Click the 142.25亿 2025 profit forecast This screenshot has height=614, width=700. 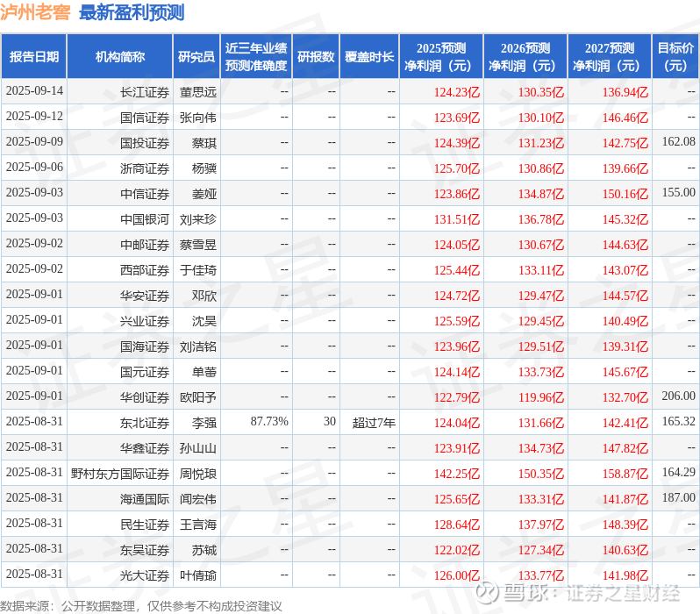[x=457, y=475]
